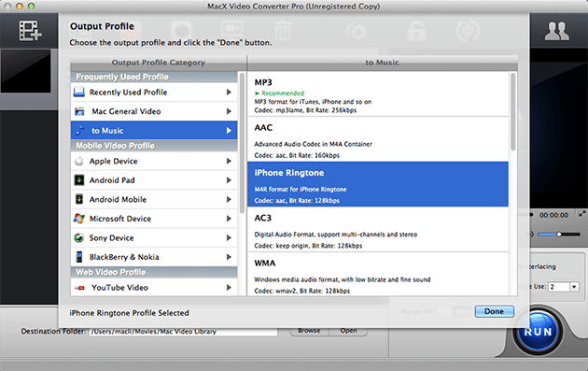Select the to Music category
This screenshot has width=588, height=371.
tap(154, 130)
